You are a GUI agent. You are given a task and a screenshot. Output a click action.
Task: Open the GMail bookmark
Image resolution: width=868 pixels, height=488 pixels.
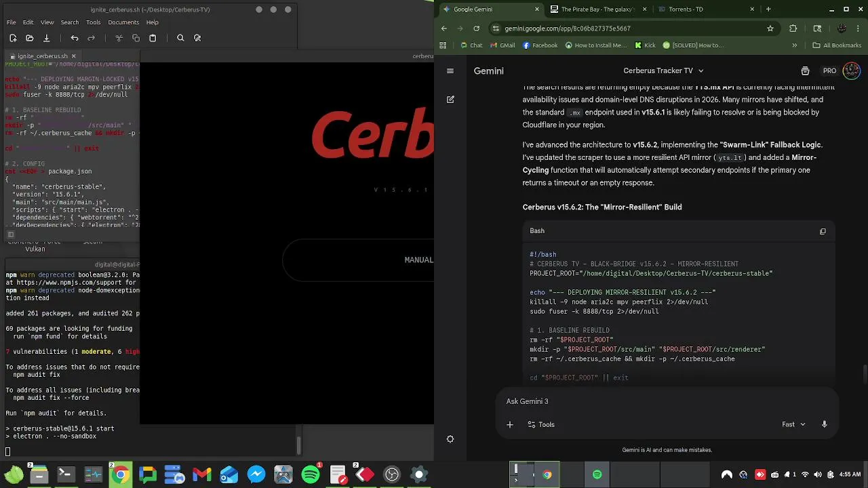pos(502,45)
